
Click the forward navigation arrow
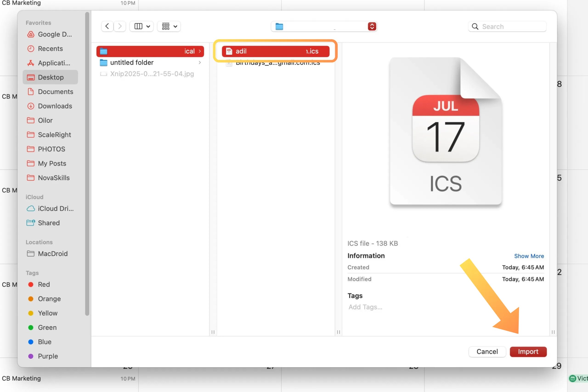click(120, 26)
